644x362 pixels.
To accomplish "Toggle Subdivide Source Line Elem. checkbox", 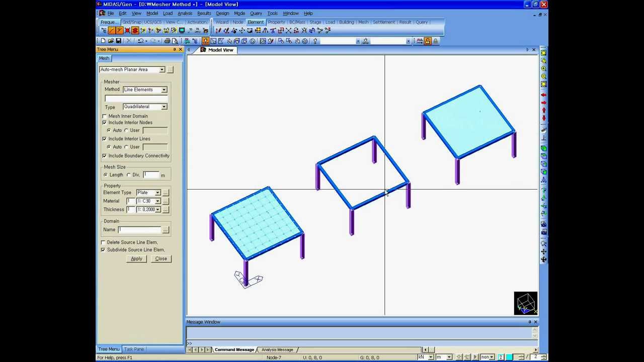I will tap(103, 250).
